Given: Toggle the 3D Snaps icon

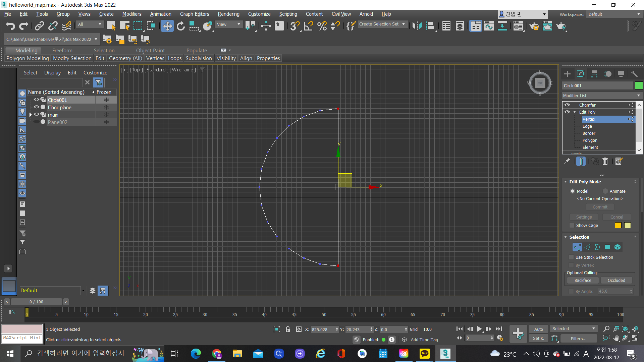Looking at the screenshot, I should (295, 26).
